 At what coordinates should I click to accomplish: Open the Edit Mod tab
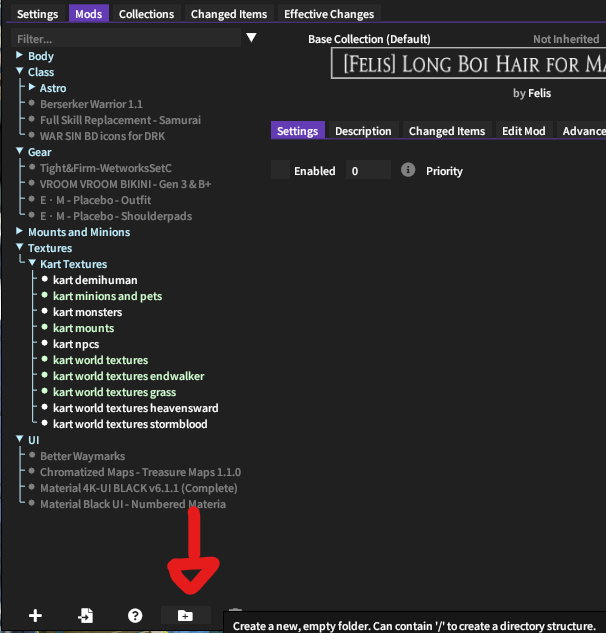point(524,131)
